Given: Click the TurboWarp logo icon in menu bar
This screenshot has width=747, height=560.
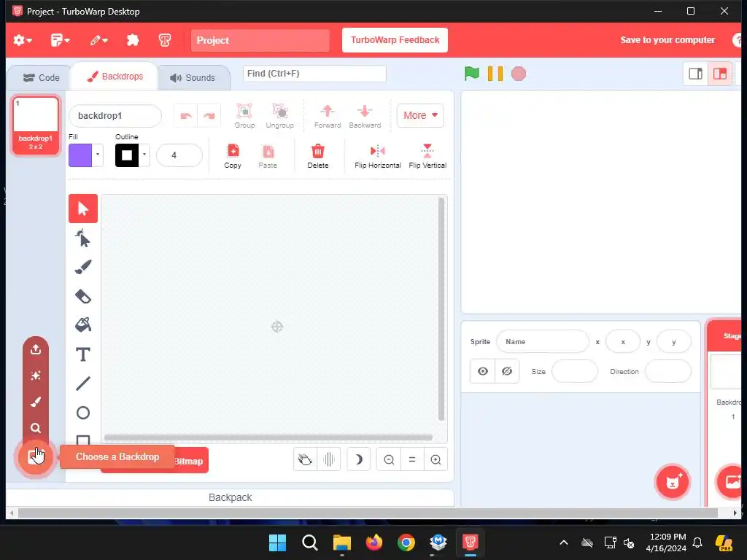Looking at the screenshot, I should pos(165,40).
